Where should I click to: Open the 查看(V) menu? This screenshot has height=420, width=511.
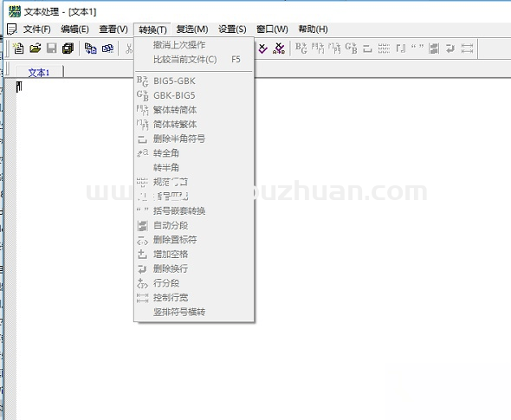tap(113, 29)
